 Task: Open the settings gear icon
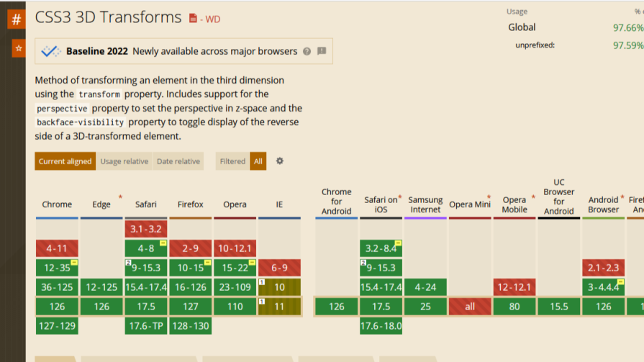[280, 161]
